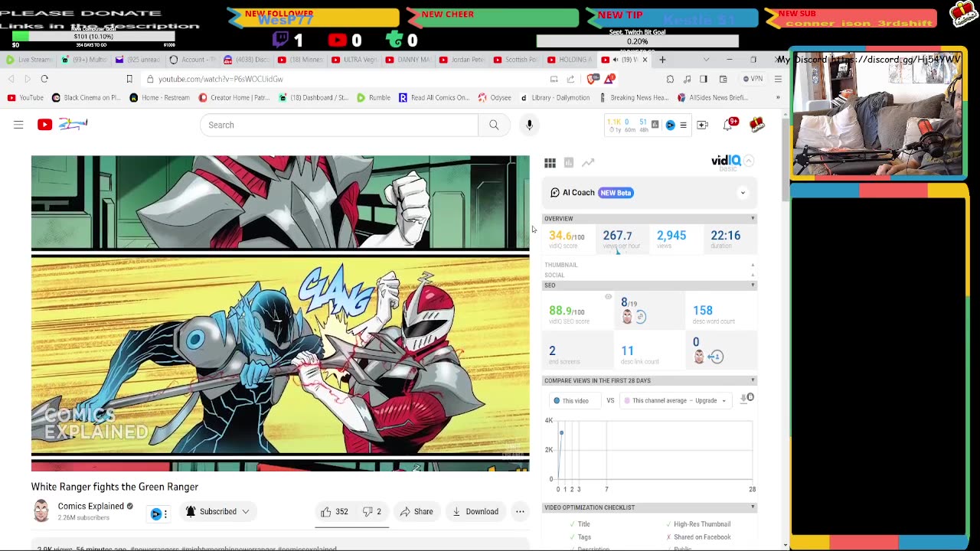Click the VPN button in toolbar
Viewport: 980px width, 551px height.
751,79
